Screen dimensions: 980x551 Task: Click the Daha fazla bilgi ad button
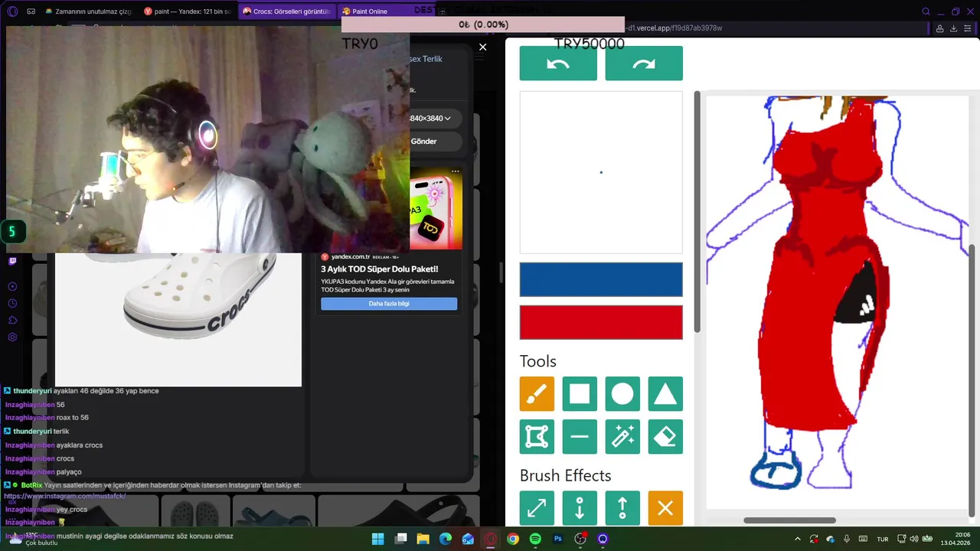click(x=389, y=304)
